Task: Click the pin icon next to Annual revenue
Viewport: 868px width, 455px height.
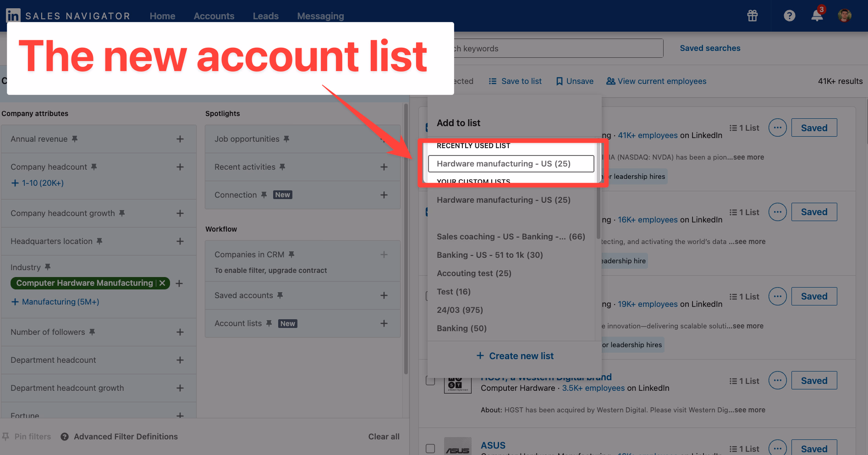Action: [75, 139]
